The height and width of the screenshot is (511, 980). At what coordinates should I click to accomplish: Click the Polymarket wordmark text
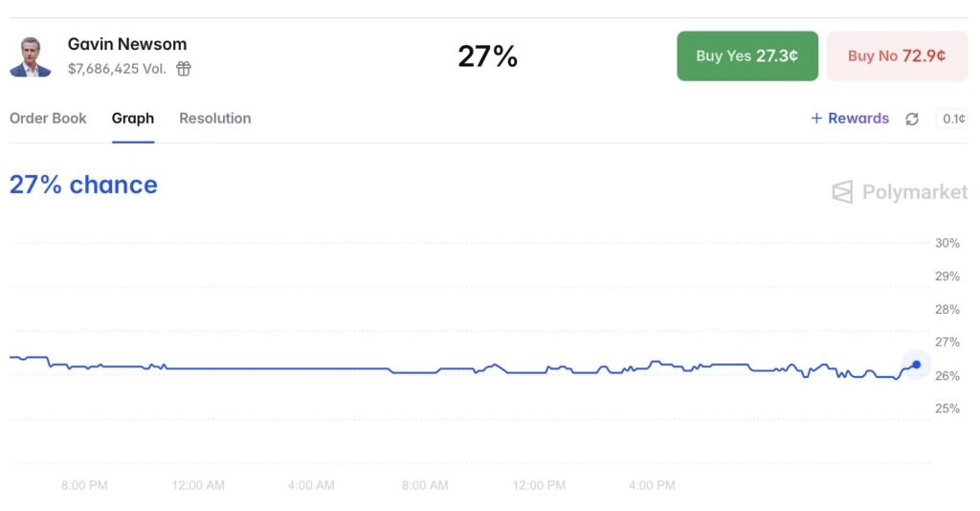point(915,191)
